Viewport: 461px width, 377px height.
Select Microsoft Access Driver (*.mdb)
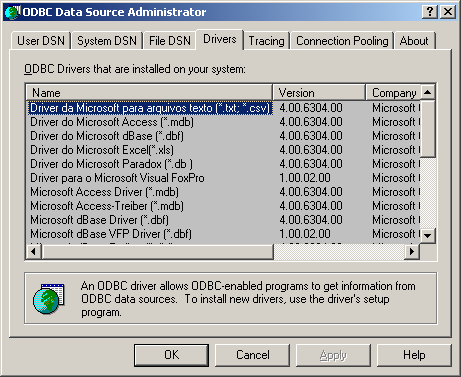104,192
